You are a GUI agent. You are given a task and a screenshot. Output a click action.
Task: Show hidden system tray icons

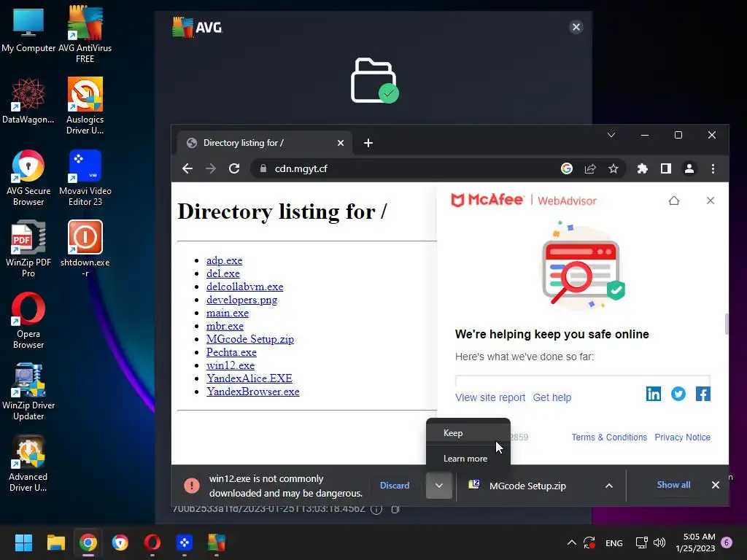572,542
